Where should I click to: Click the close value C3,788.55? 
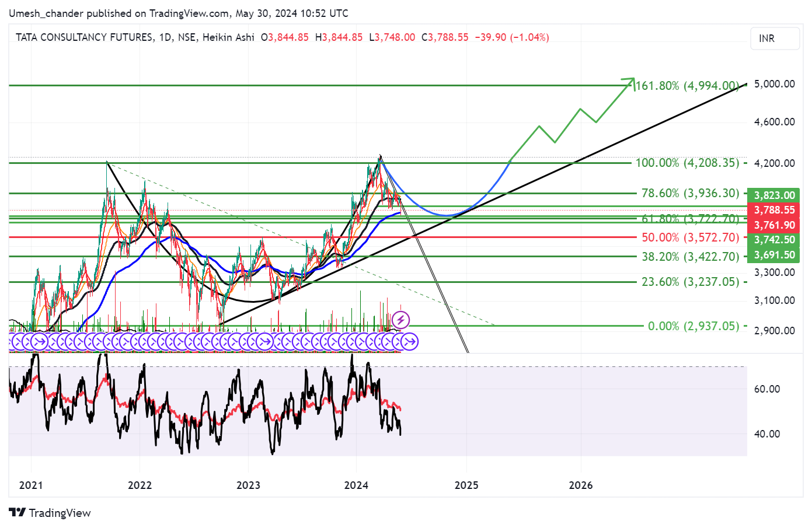coord(445,37)
